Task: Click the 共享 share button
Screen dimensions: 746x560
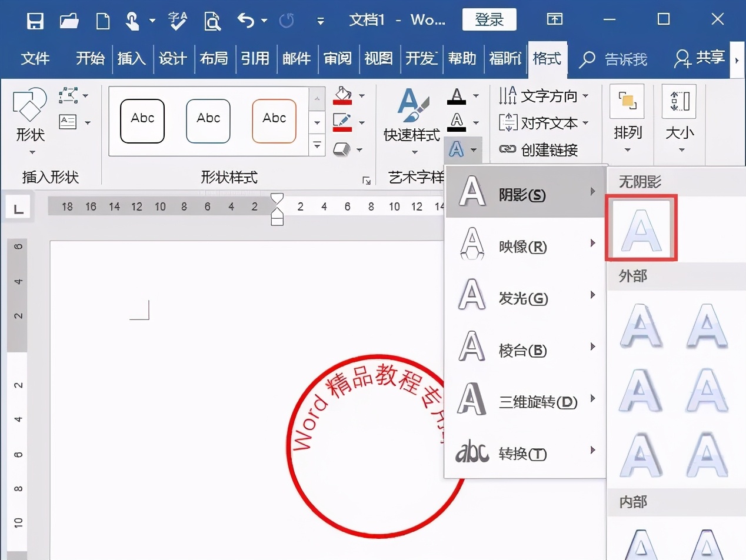Action: pyautogui.click(x=700, y=58)
